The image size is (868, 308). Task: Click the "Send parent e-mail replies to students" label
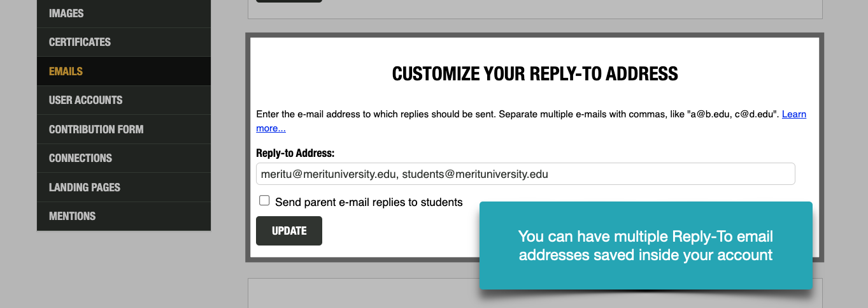pyautogui.click(x=369, y=202)
